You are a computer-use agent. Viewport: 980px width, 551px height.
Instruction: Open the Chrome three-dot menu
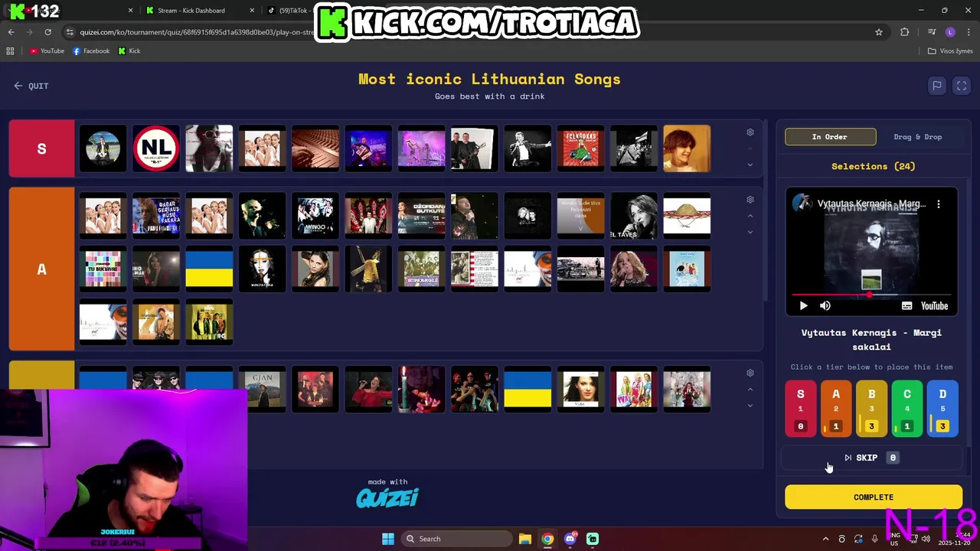click(968, 32)
